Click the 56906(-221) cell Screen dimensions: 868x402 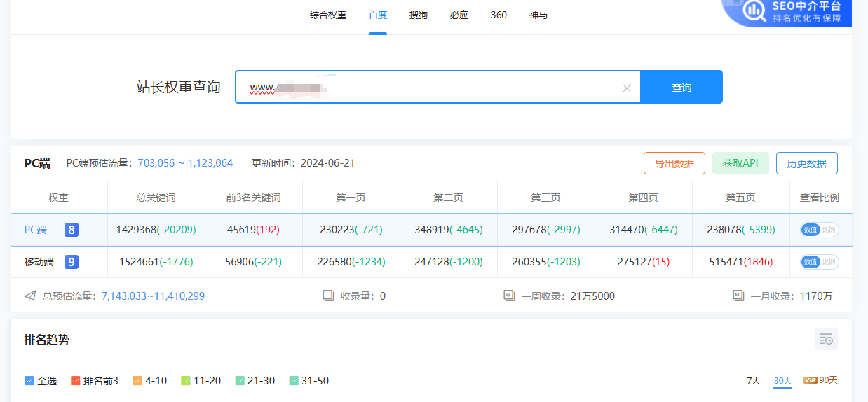253,262
